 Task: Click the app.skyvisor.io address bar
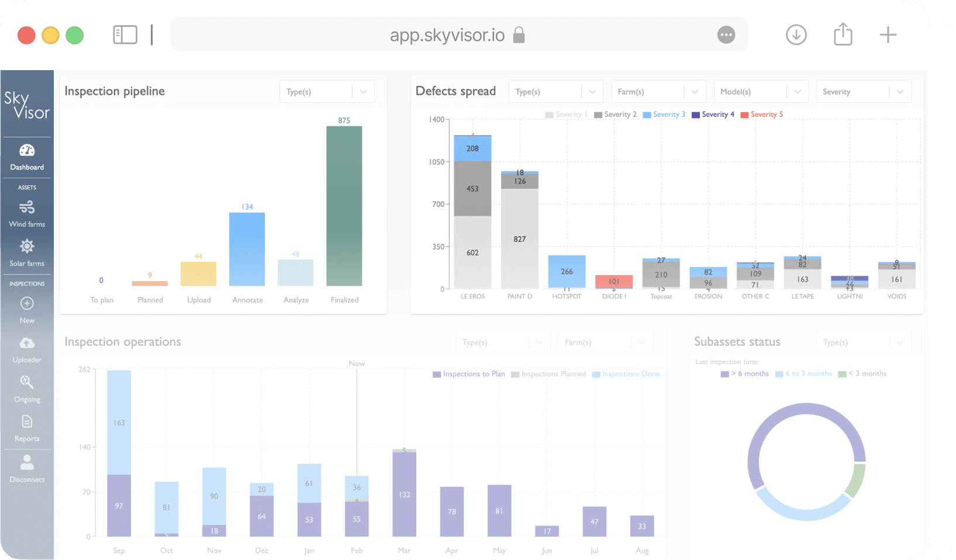click(447, 35)
